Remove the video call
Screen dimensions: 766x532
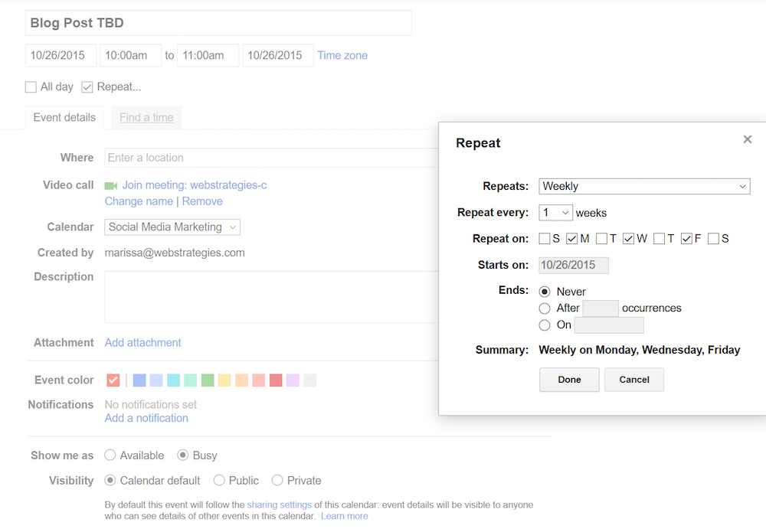pyautogui.click(x=202, y=201)
